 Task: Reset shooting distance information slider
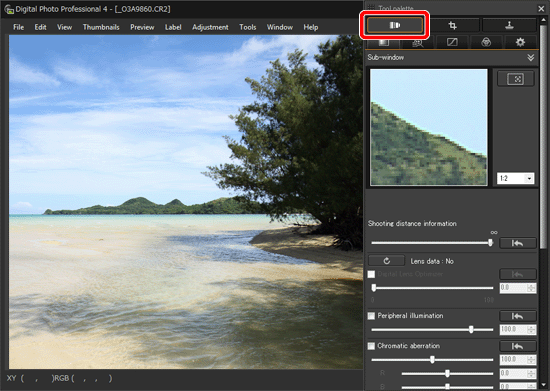[x=518, y=243]
